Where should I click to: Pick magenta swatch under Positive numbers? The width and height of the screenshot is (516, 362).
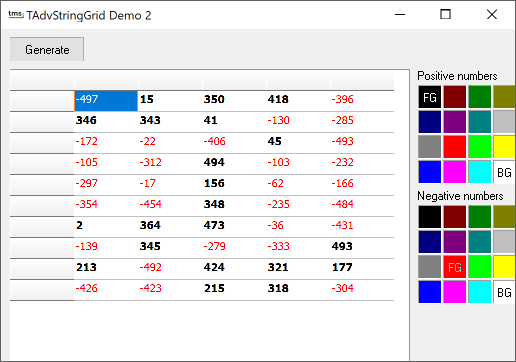coord(455,172)
